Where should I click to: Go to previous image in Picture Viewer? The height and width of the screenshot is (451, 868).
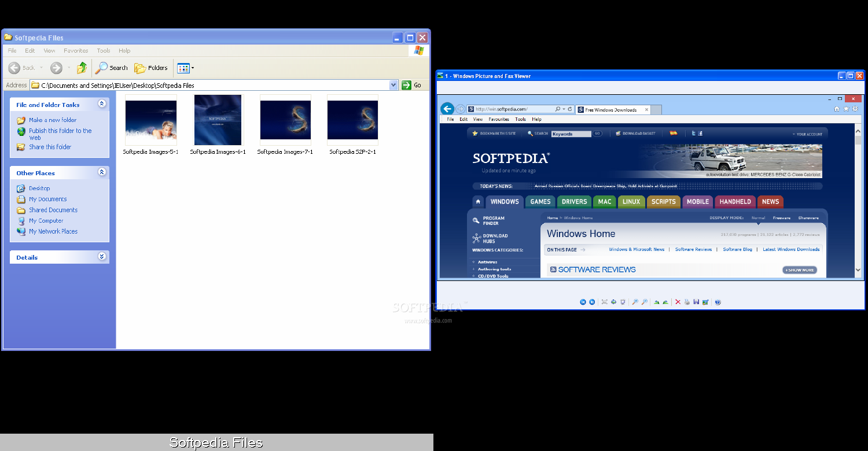[583, 302]
